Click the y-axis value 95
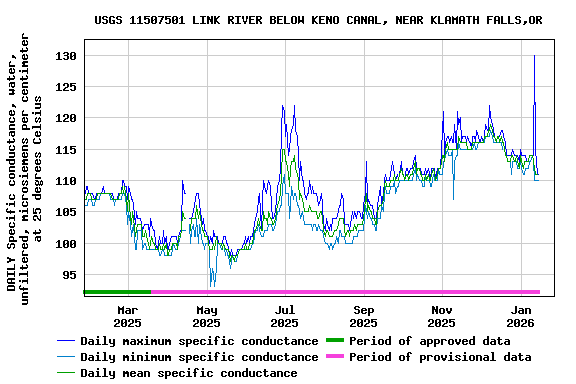The width and height of the screenshot is (576, 384). [69, 275]
